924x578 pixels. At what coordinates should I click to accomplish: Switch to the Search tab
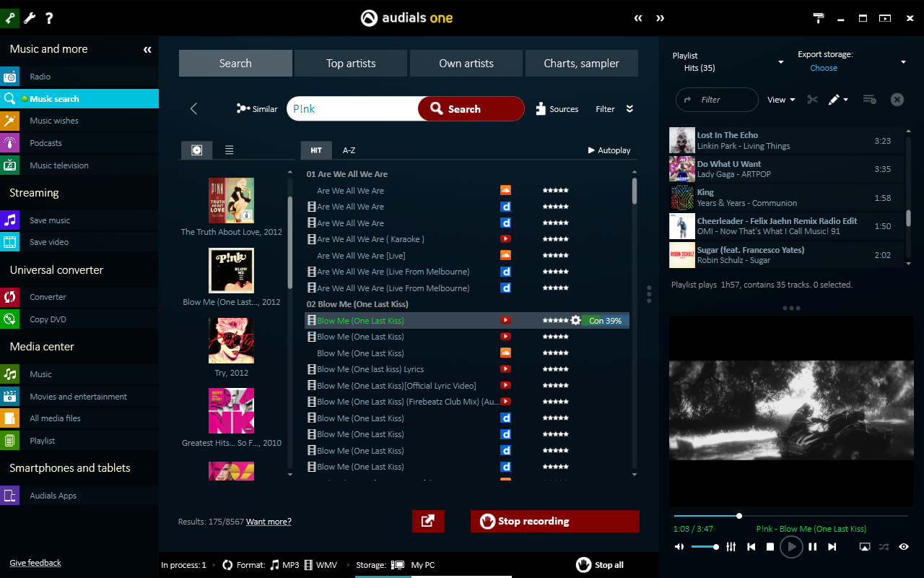tap(235, 63)
